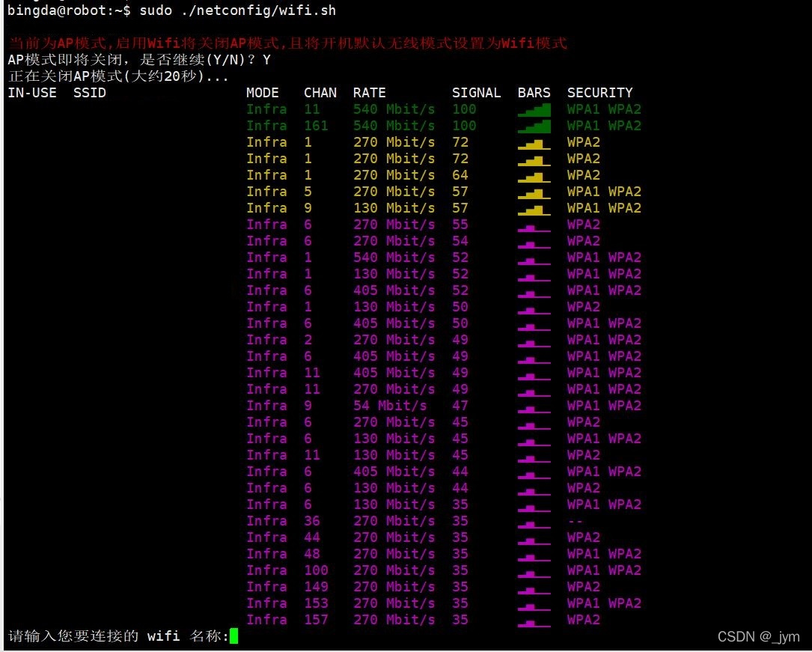Click the wifi name input cursor
This screenshot has width=812, height=652.
pyautogui.click(x=233, y=636)
